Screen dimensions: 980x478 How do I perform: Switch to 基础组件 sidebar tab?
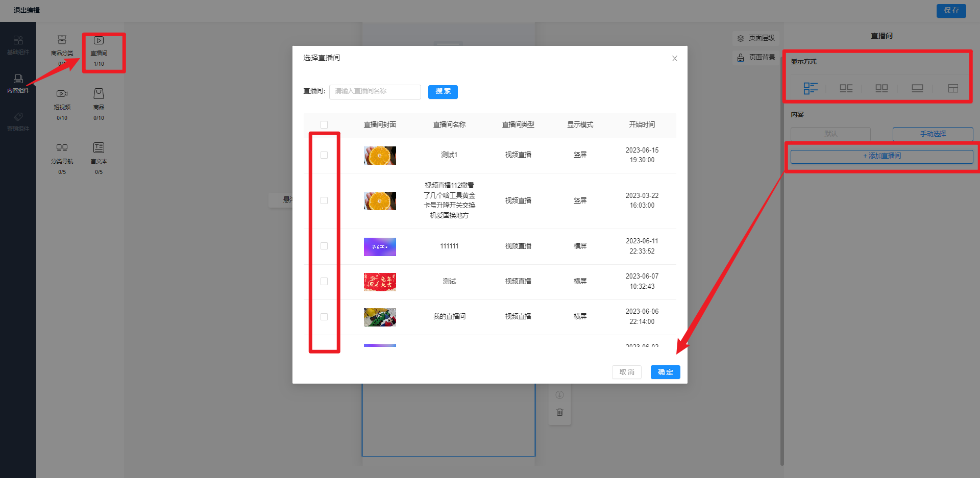point(18,45)
